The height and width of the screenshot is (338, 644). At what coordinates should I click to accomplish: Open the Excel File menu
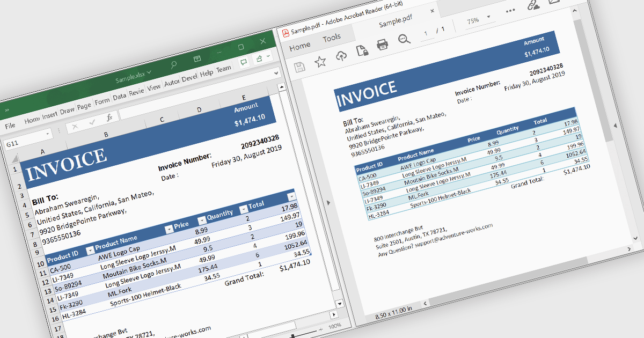coord(10,126)
